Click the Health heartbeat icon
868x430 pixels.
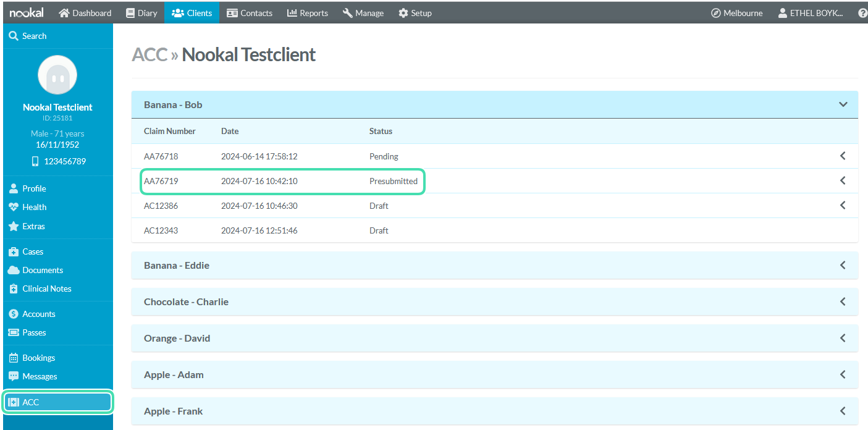pyautogui.click(x=14, y=207)
